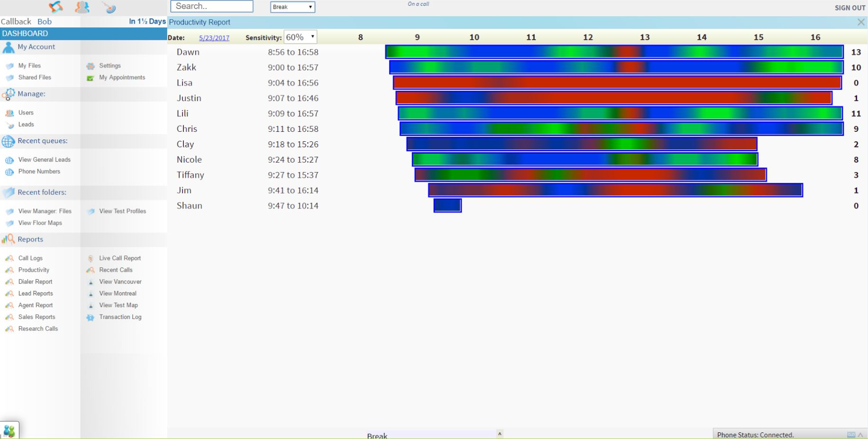
Task: Click the Leads icon under Manage
Action: 9,125
